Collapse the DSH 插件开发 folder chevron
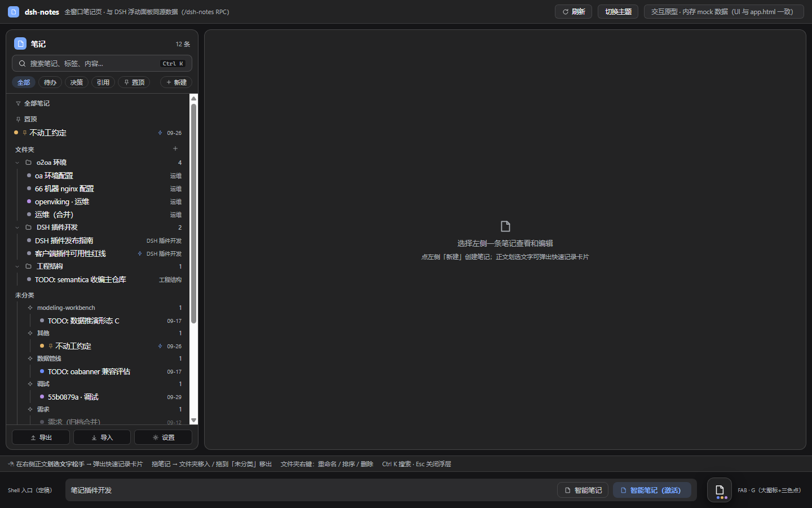Viewport: 812px width, 508px height. pos(17,227)
